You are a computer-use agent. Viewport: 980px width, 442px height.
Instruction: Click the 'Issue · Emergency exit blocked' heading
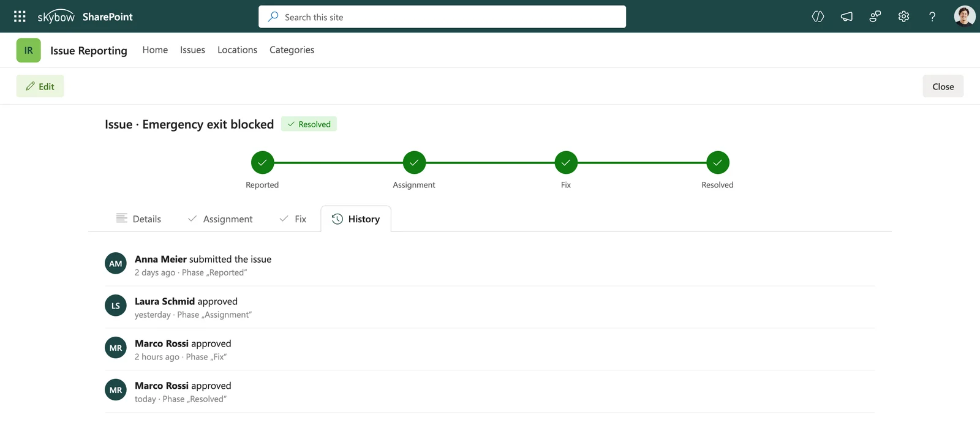189,124
